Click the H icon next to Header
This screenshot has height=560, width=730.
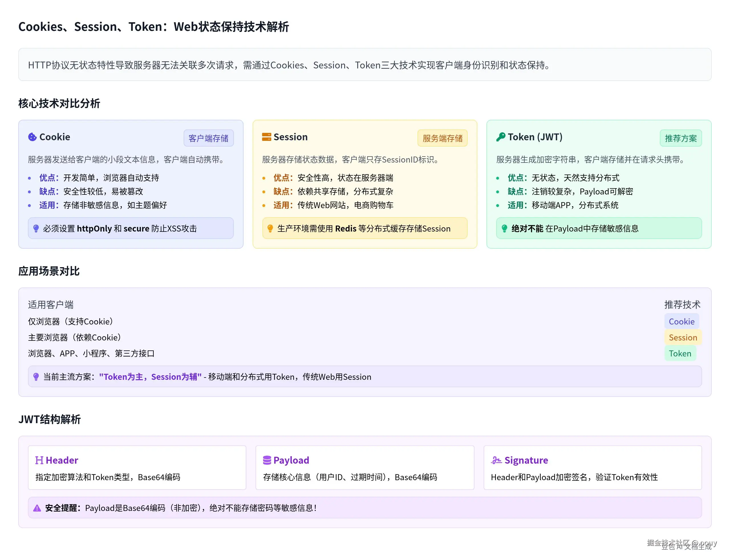coord(39,460)
